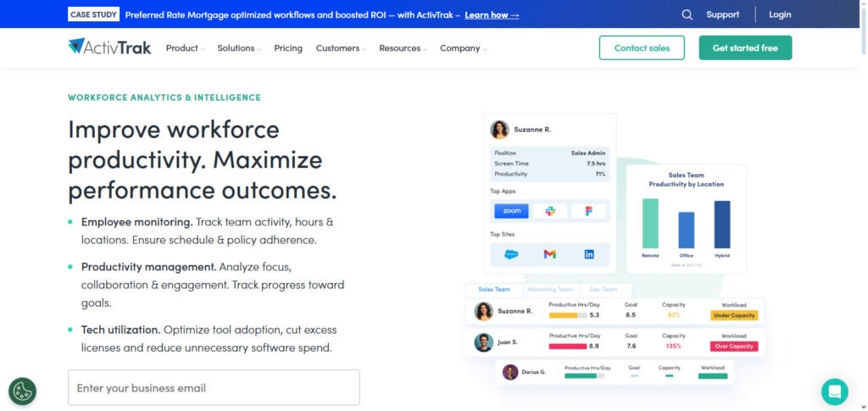Click the Under Capacity badge
This screenshot has height=411, width=868.
click(734, 315)
